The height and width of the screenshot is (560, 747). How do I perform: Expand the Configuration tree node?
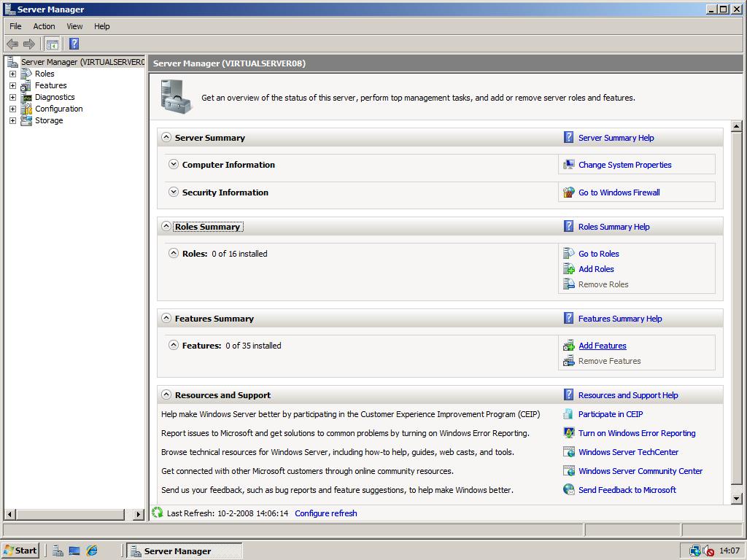coord(13,109)
